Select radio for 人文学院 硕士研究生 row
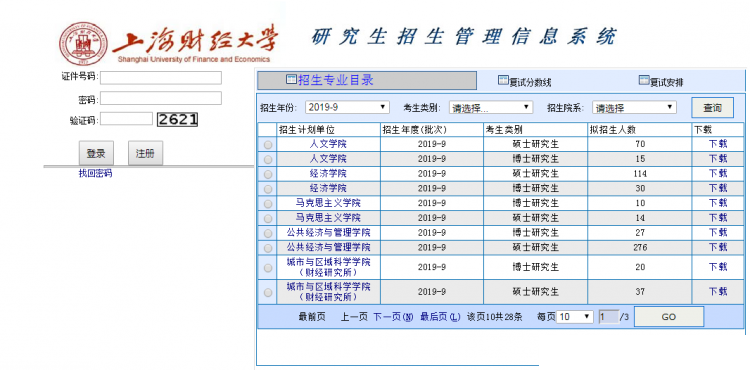This screenshot has width=750, height=370. [268, 144]
